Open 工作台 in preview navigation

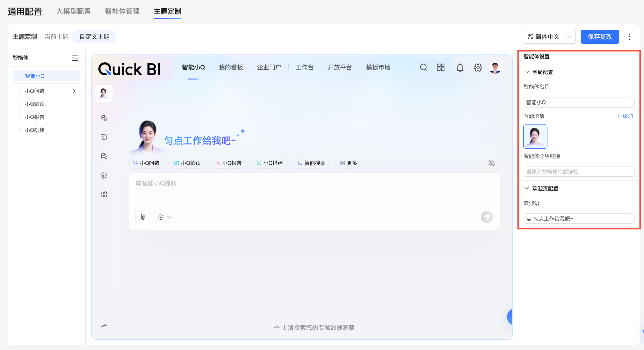pos(305,67)
